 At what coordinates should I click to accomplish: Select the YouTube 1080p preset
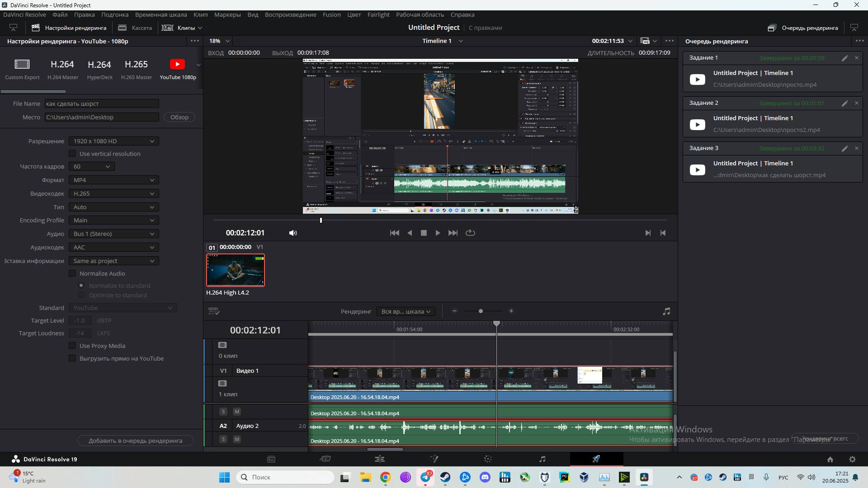point(178,69)
